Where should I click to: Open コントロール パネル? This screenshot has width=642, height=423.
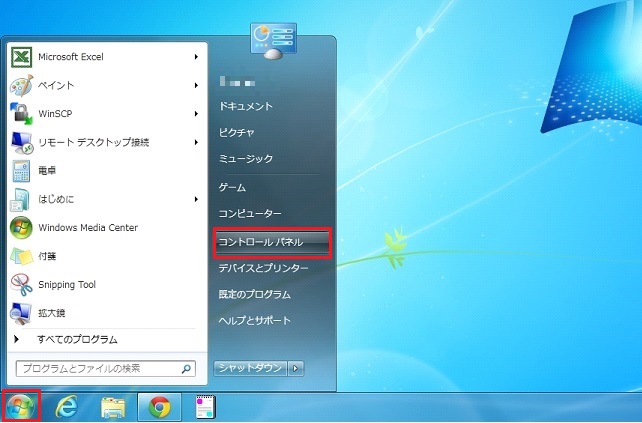pos(272,242)
